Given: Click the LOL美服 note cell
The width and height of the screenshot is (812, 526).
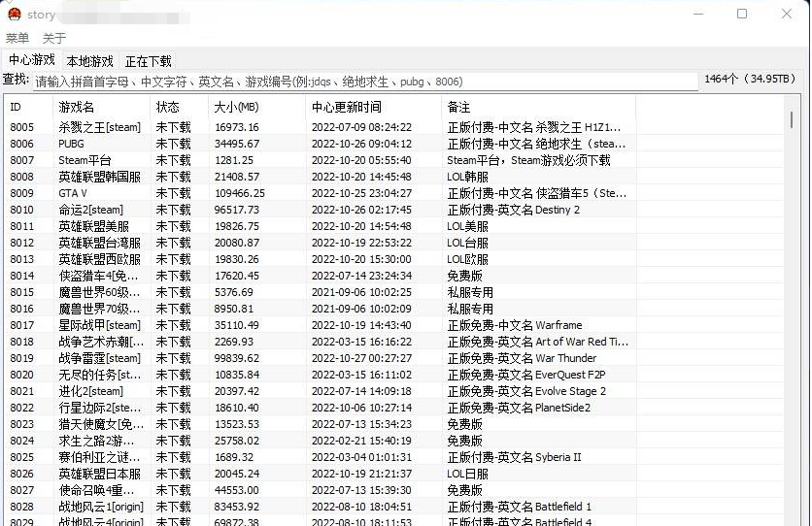Looking at the screenshot, I should (467, 226).
